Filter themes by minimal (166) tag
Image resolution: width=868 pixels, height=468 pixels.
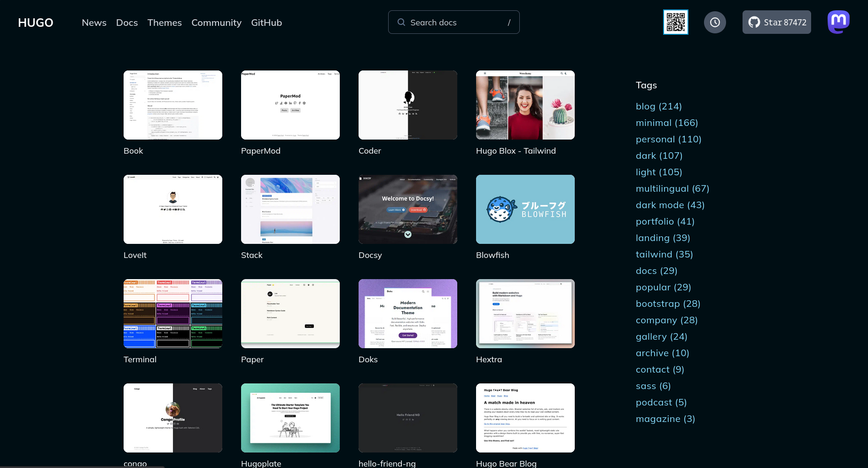coord(667,123)
